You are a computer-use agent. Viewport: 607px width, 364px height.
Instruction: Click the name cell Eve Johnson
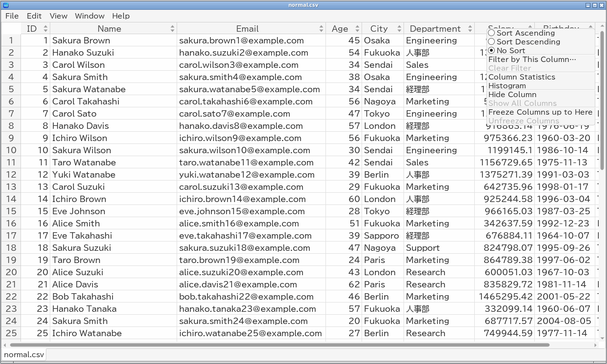click(x=113, y=211)
